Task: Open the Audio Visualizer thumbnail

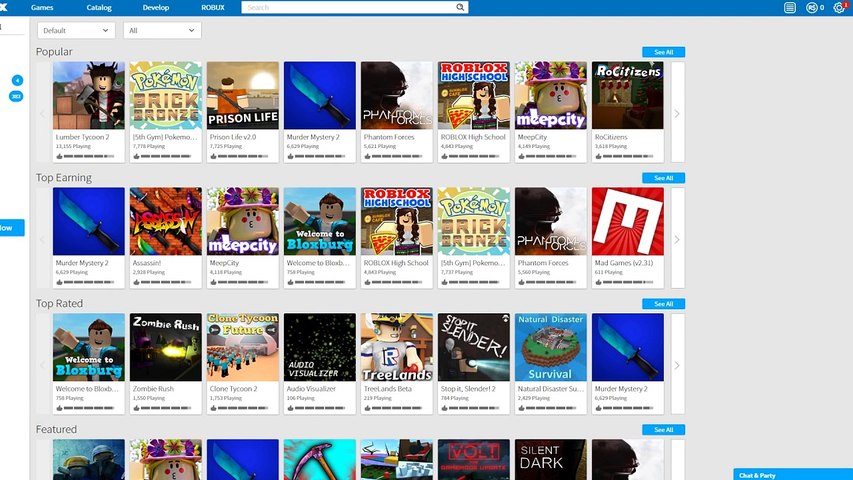Action: coord(320,347)
